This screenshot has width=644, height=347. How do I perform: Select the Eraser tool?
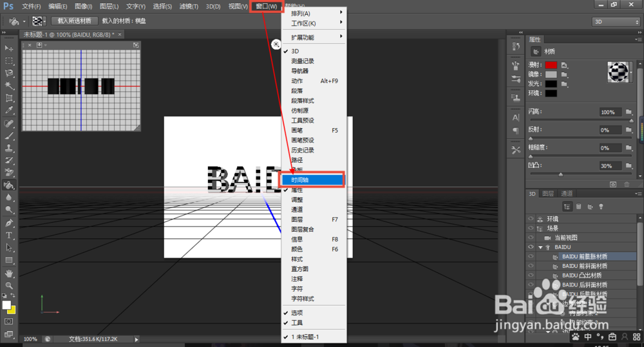8,173
